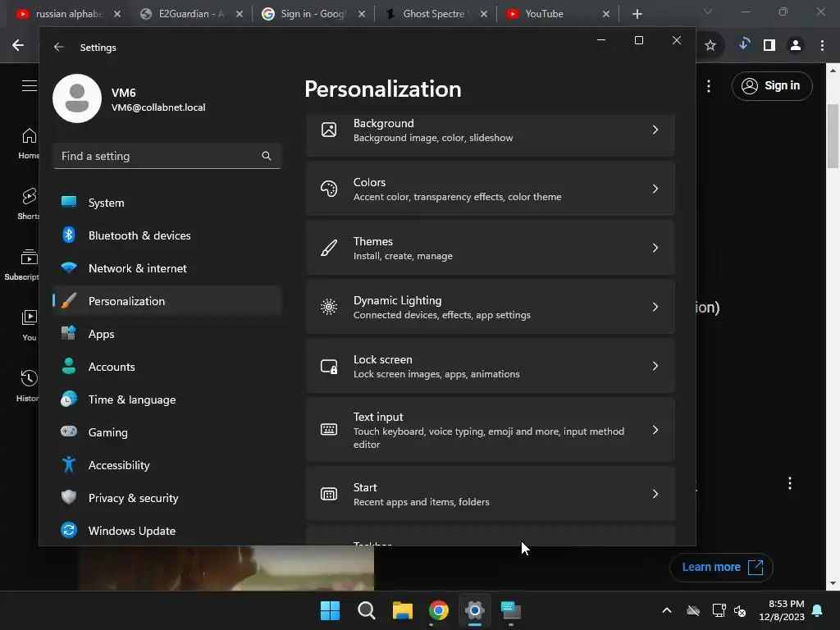Click the browser page vertical scrollbar
This screenshot has width=840, height=630.
click(x=833, y=137)
